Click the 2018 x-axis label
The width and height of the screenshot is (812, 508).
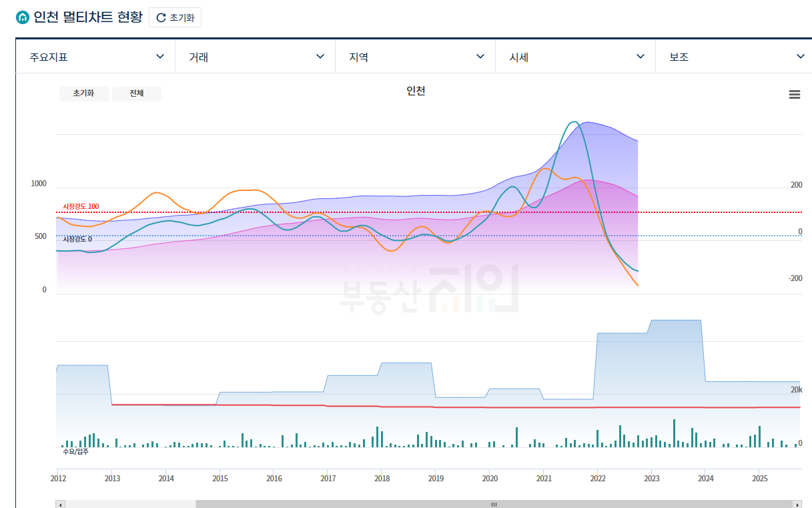382,479
